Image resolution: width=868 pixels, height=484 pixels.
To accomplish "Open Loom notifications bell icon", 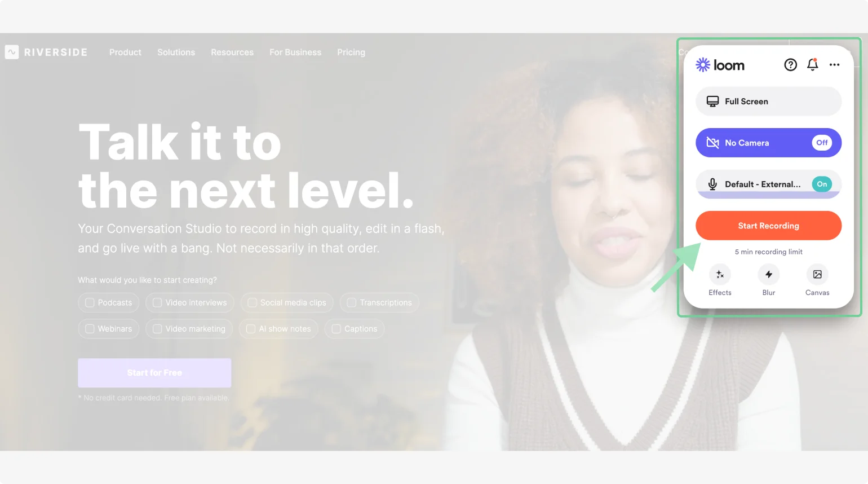I will tap(812, 65).
